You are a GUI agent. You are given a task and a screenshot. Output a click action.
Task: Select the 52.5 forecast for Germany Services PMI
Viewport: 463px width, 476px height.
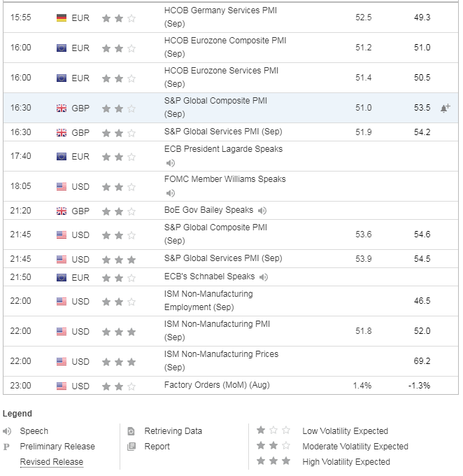(x=364, y=17)
